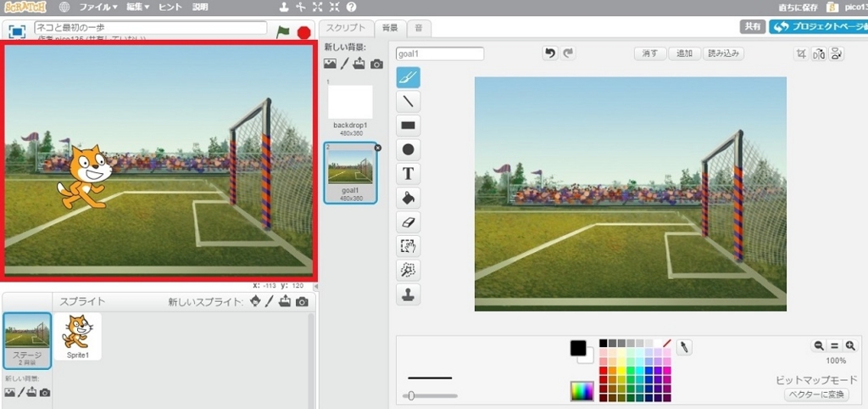868x409 pixels.
Task: Select the Rectangle tool
Action: 408,126
